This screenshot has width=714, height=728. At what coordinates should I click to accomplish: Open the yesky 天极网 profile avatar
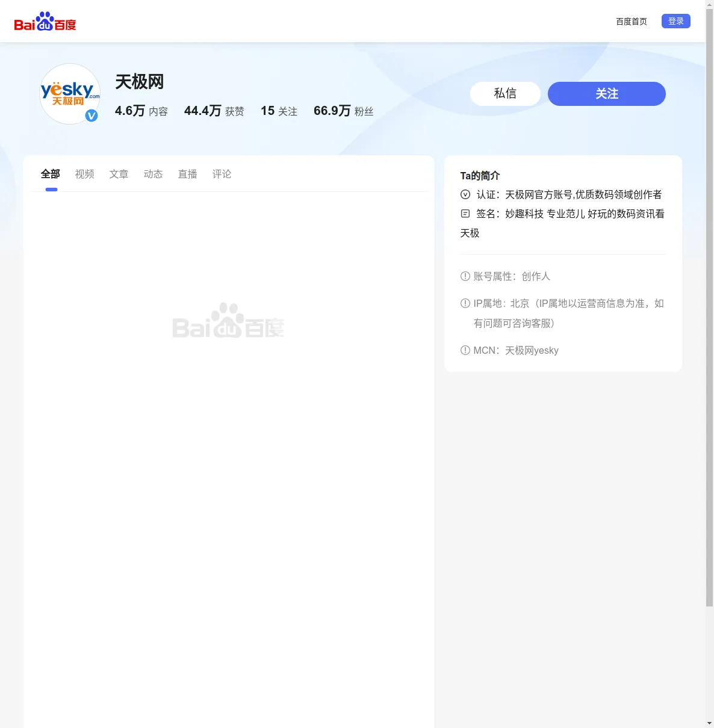[x=70, y=94]
